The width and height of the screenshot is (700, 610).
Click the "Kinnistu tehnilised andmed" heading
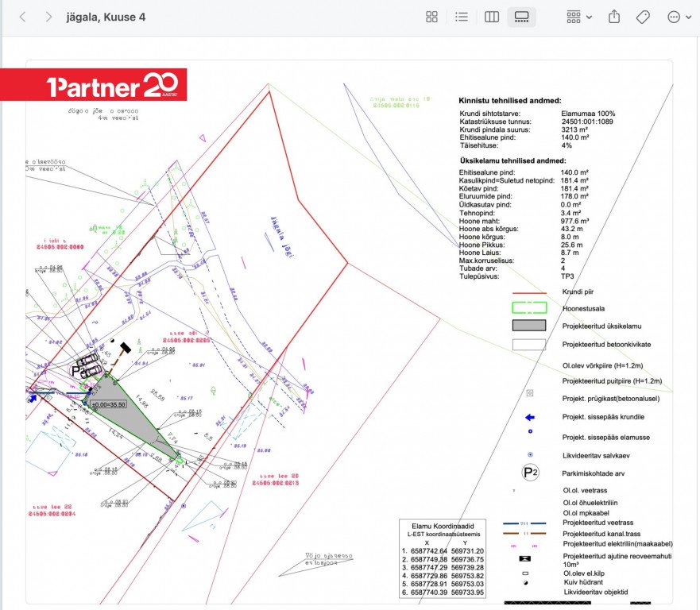(x=510, y=101)
